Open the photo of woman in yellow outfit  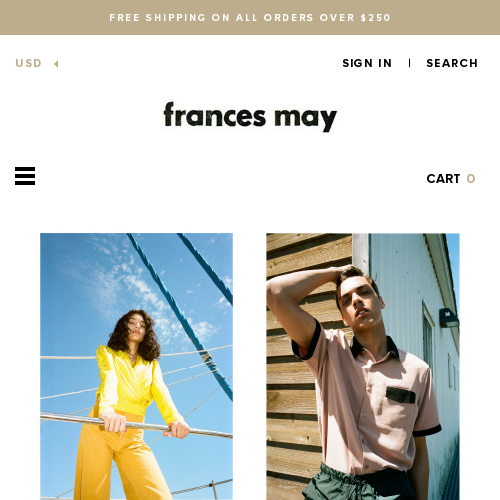pos(136,366)
